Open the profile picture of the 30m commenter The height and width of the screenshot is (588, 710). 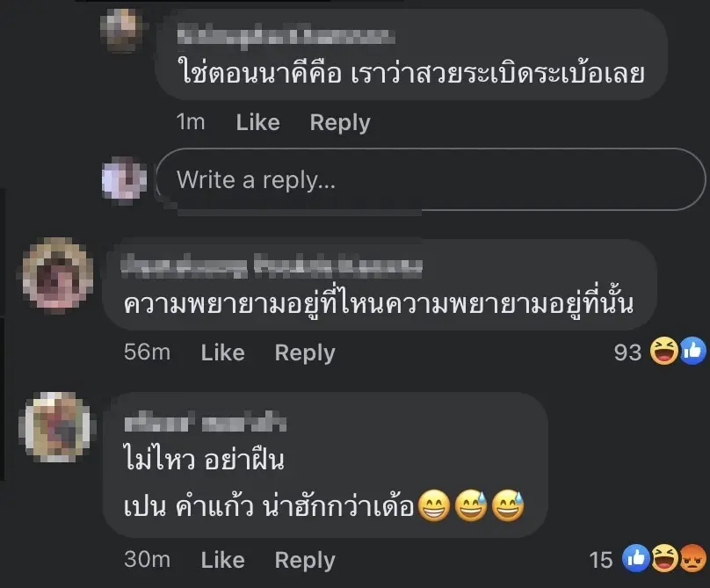(57, 428)
